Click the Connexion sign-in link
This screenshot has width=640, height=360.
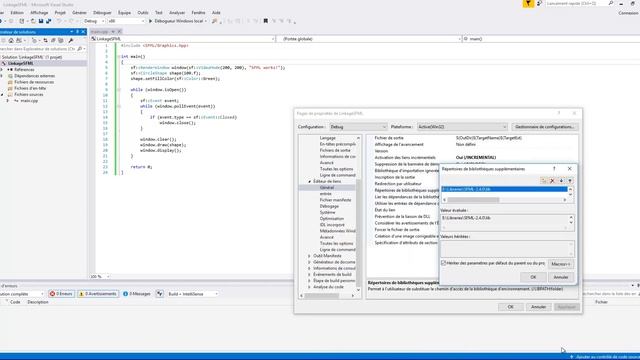coord(628,13)
